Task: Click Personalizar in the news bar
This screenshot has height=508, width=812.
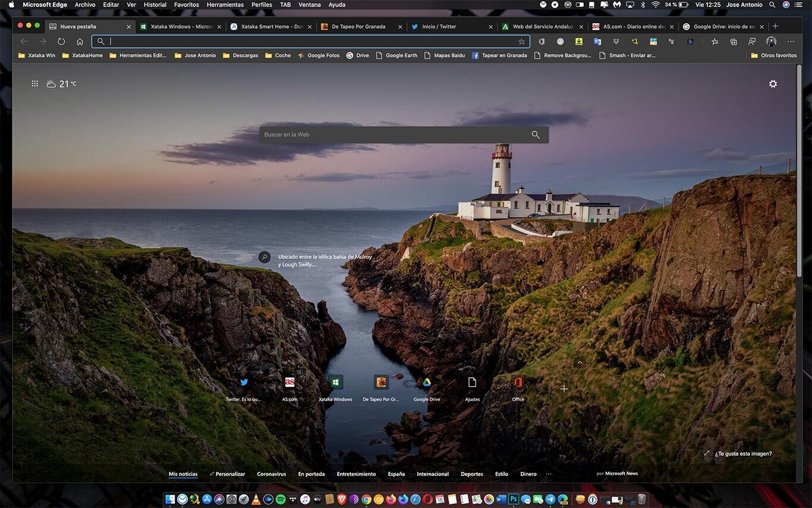Action: coord(229,474)
